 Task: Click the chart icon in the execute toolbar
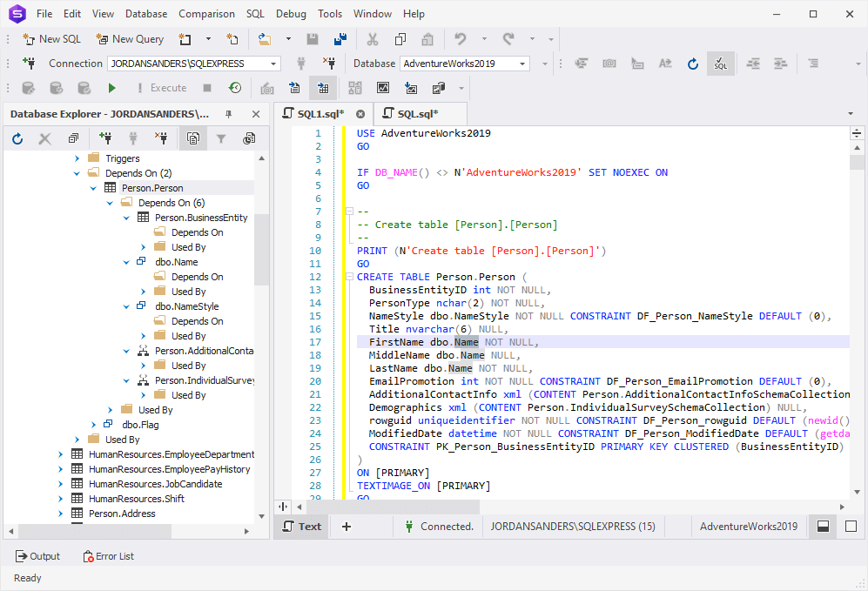point(382,88)
